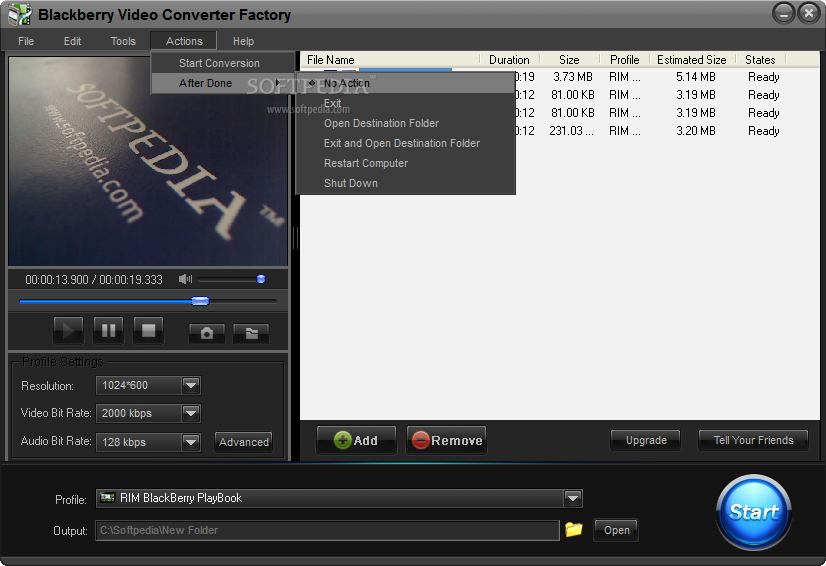
Task: Choose Exit after conversion is done
Action: (x=405, y=103)
